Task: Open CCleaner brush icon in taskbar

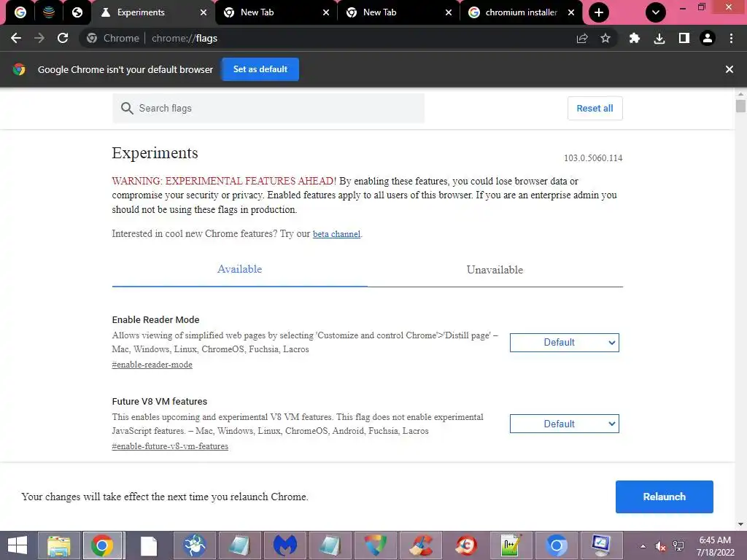Action: (x=421, y=545)
